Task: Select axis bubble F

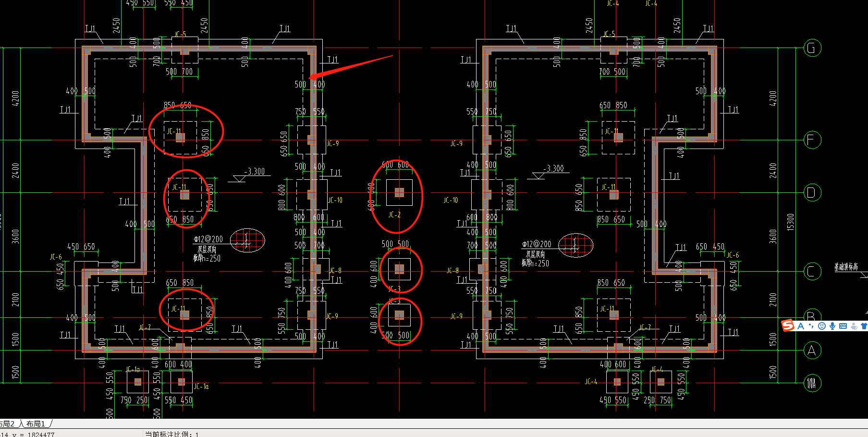Action: pyautogui.click(x=812, y=140)
